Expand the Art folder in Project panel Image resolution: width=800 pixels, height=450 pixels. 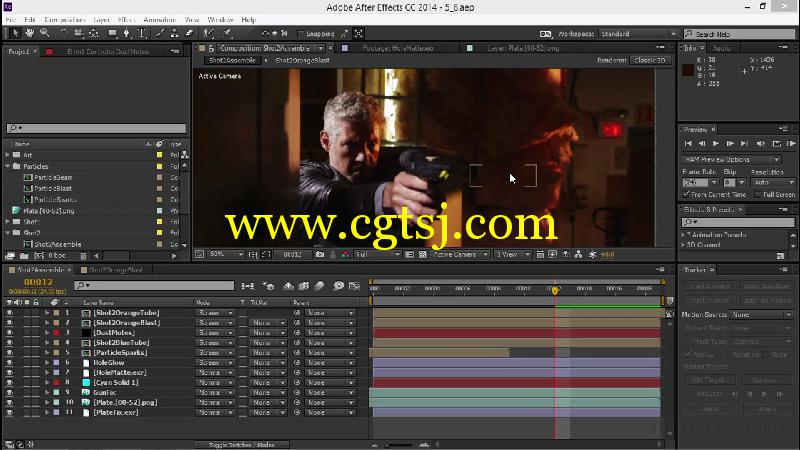click(x=8, y=155)
